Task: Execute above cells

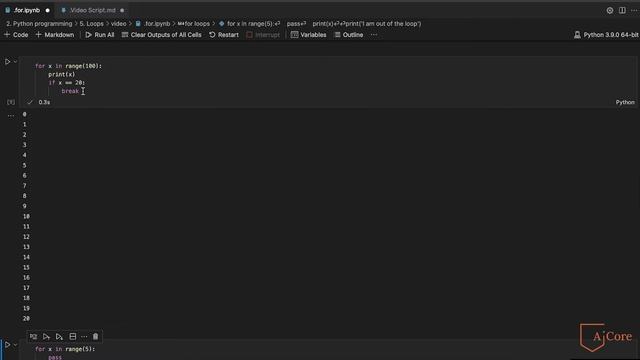Action: tap(46, 336)
